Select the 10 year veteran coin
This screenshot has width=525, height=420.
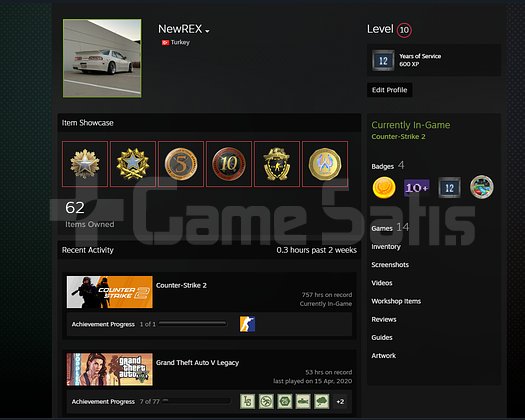click(x=229, y=164)
